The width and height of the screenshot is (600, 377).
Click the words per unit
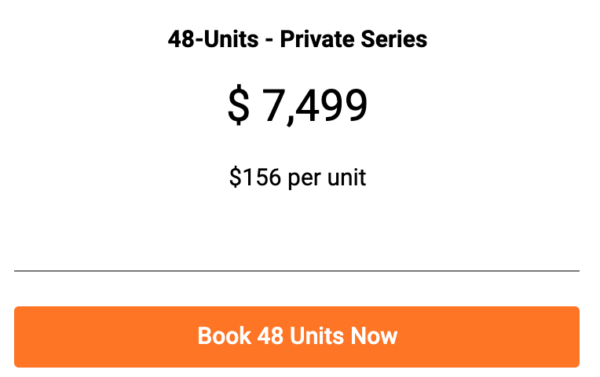[x=327, y=178]
